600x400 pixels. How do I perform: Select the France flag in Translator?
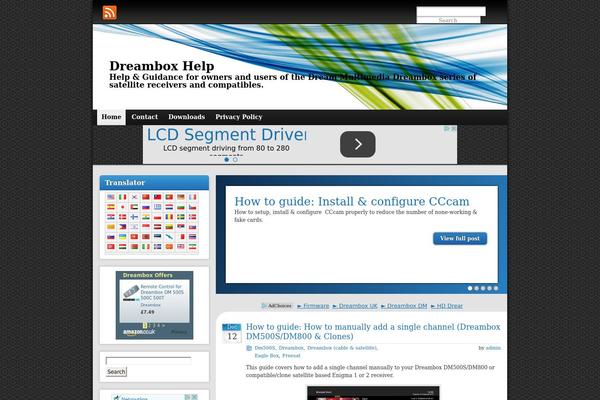[x=192, y=197]
